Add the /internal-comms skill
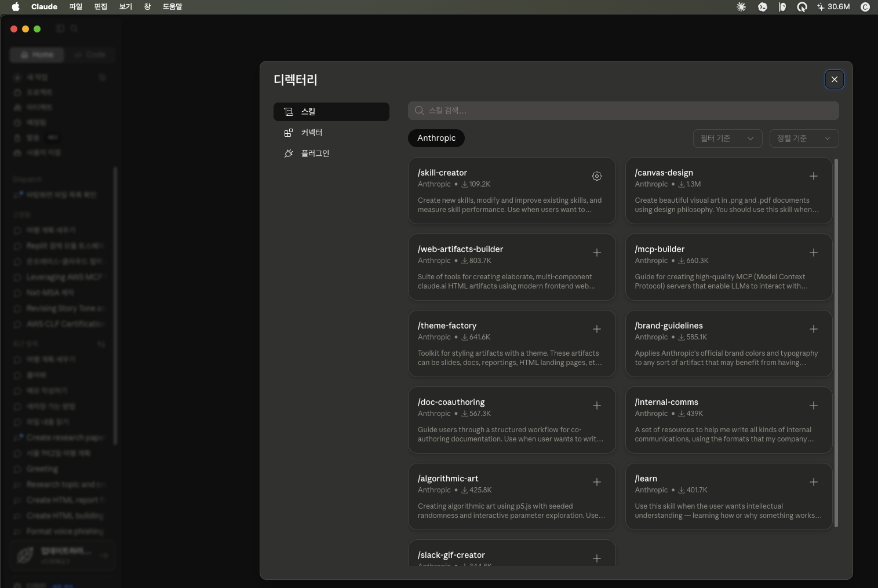The height and width of the screenshot is (588, 878). coord(814,406)
